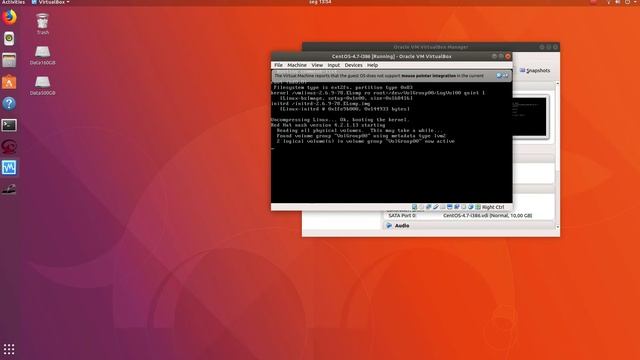Screen dimensions: 640x360
Task: Click the highlighted blue waveform dock icon
Action: pos(9,167)
